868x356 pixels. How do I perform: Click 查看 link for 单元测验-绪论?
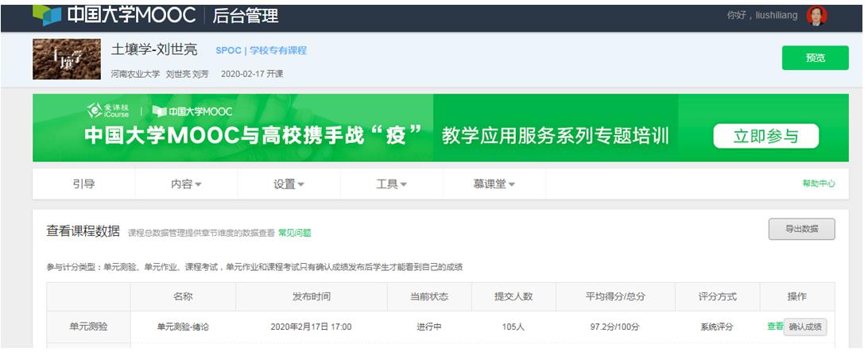click(774, 326)
